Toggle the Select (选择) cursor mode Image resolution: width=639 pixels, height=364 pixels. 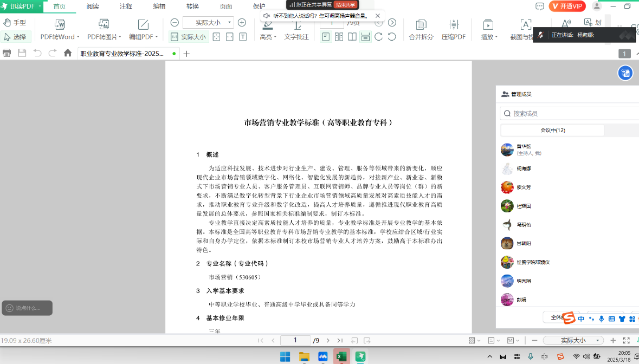(15, 37)
